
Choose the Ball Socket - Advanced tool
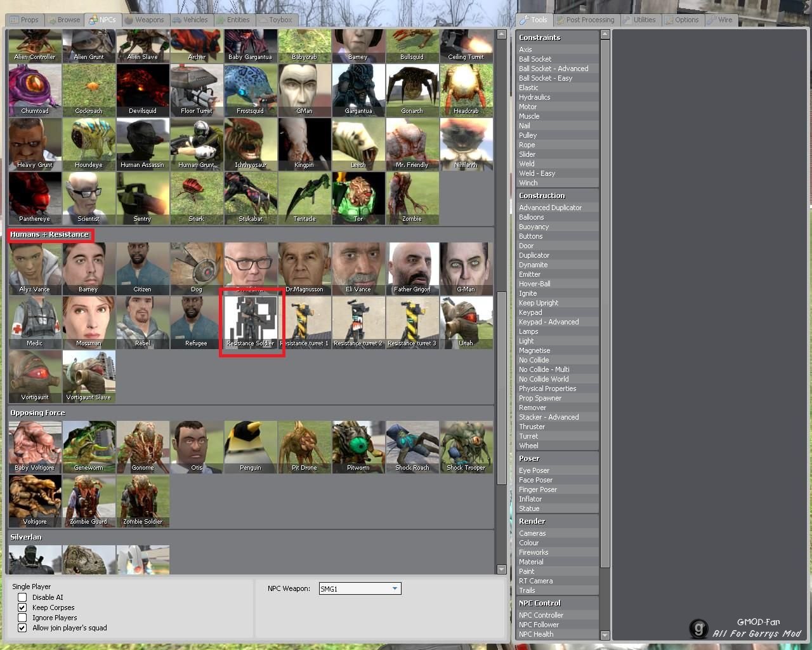pos(558,69)
